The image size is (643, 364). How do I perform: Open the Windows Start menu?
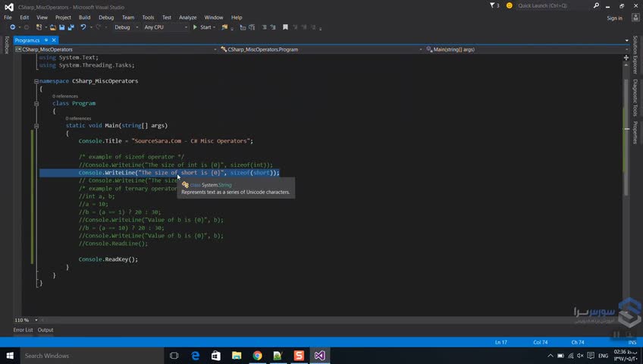10,356
